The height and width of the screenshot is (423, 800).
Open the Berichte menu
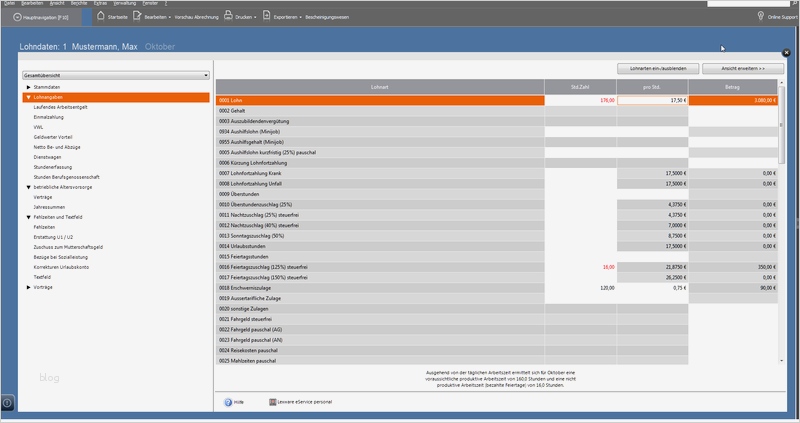point(79,3)
